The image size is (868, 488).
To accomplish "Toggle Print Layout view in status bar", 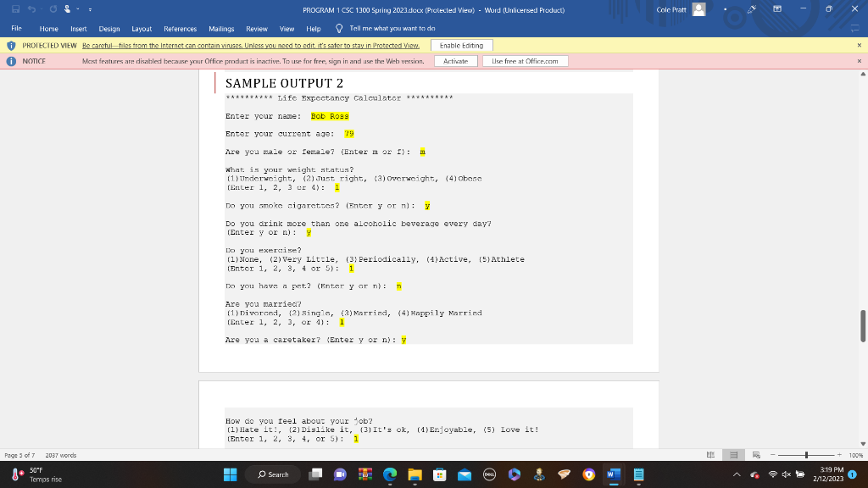I will (x=734, y=454).
